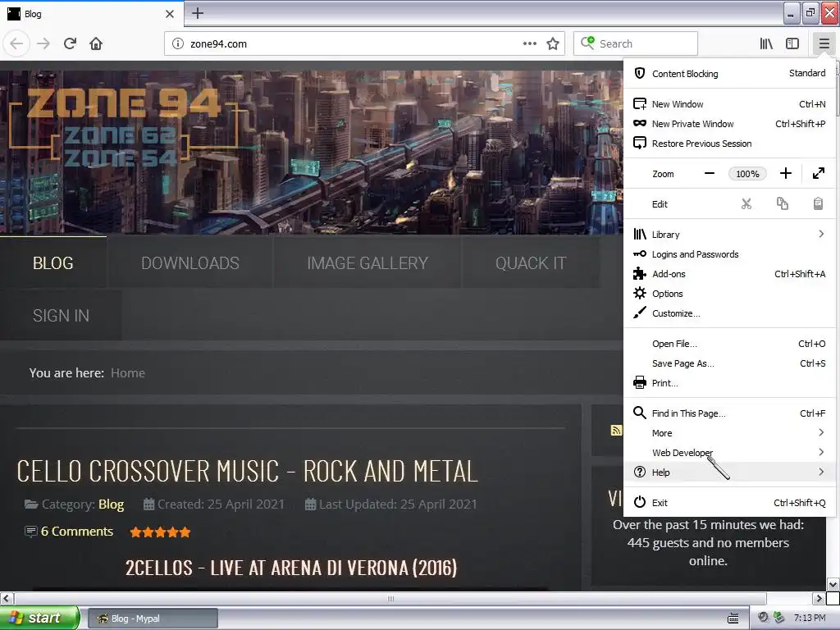Open a new tab with plus button

tap(198, 13)
